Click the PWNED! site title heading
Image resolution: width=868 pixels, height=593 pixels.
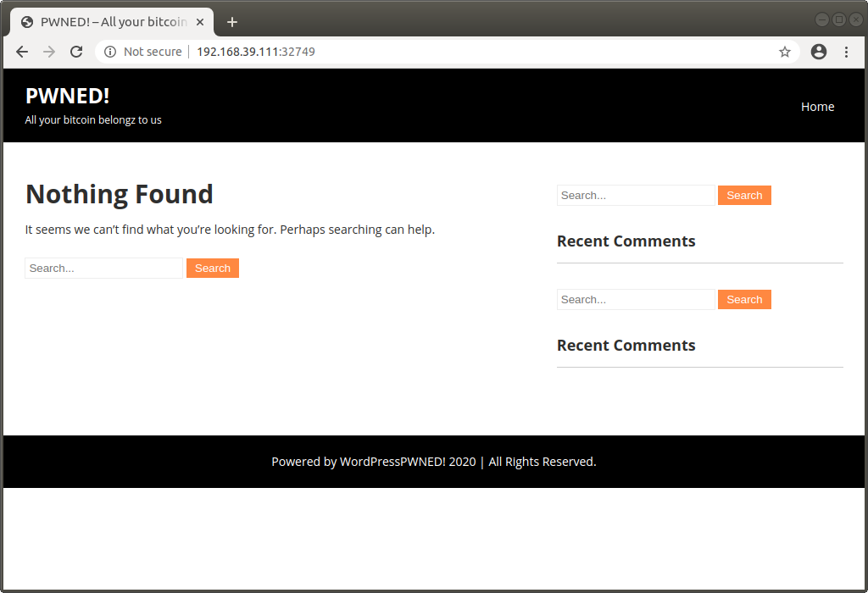67,96
